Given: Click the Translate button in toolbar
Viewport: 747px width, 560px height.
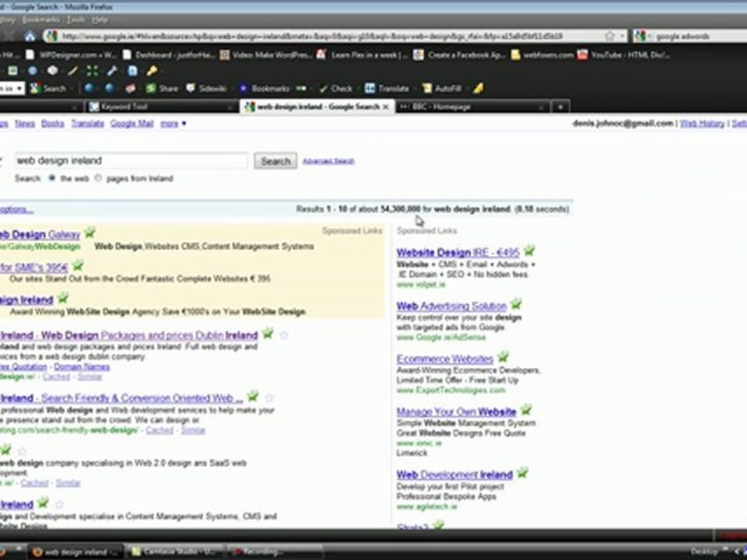Looking at the screenshot, I should pyautogui.click(x=387, y=89).
